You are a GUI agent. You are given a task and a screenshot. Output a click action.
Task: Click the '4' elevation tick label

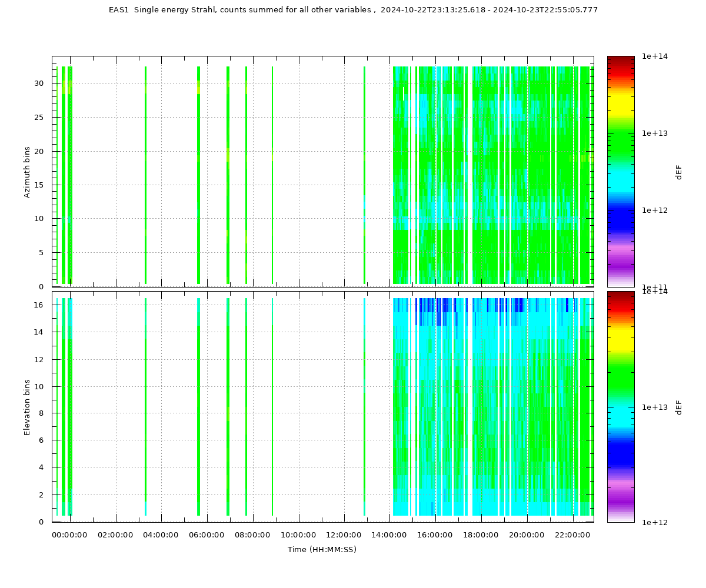41,467
